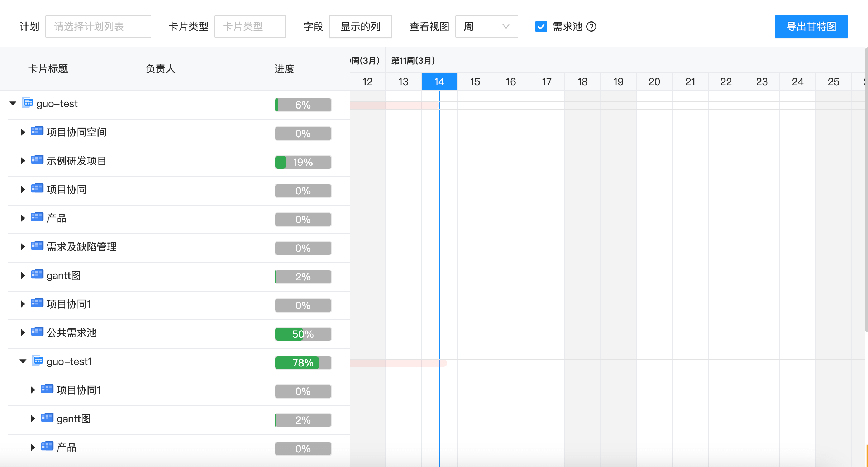This screenshot has height=467, width=868.
Task: Click the guo-test1 plan icon
Action: 38,361
